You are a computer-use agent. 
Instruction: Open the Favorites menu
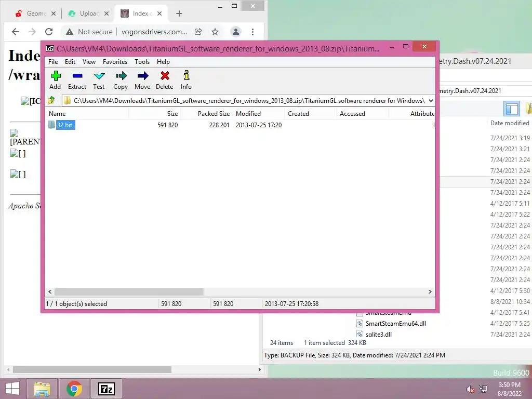point(115,62)
